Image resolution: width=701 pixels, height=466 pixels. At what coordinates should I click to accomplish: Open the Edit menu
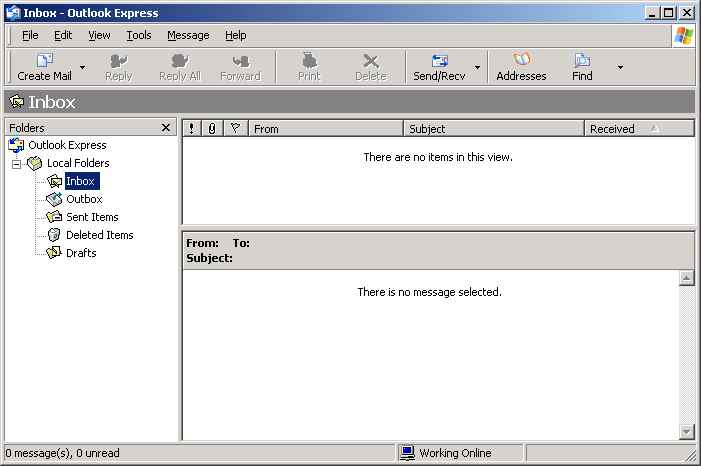tap(63, 35)
